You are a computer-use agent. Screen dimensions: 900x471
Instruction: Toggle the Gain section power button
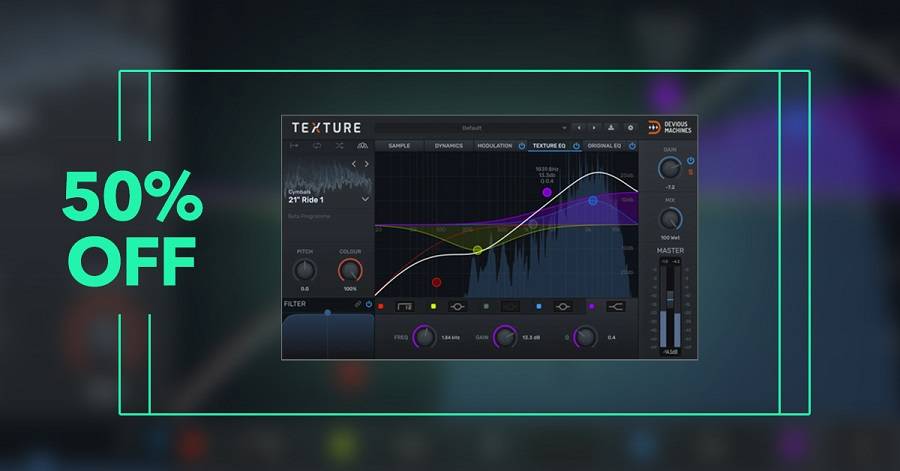pos(690,160)
